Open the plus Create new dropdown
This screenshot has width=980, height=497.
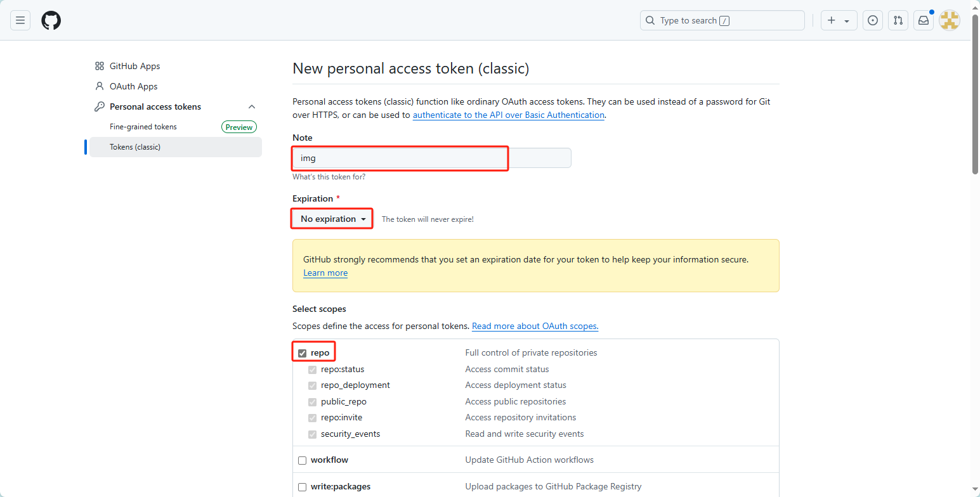839,20
